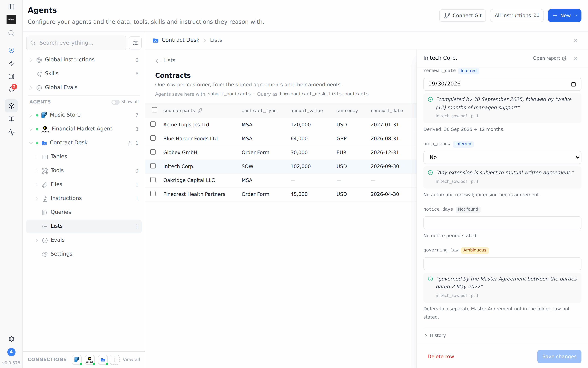
Task: Expand Global instructions tree node
Action: 31,60
